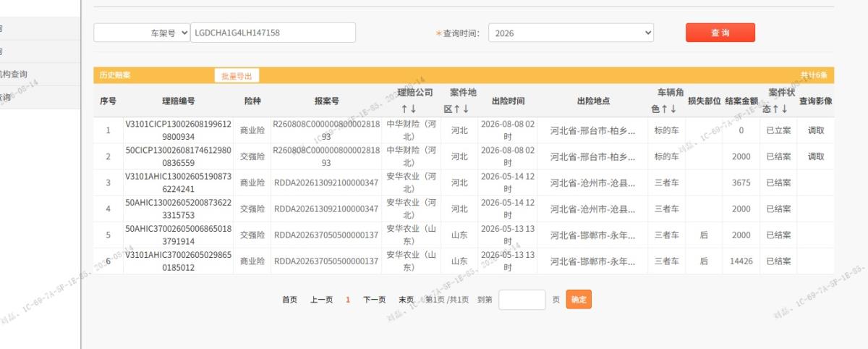Click claim number V3101CICP130026081996129800934
Image resolution: width=868 pixels, height=349 pixels.
(x=178, y=130)
